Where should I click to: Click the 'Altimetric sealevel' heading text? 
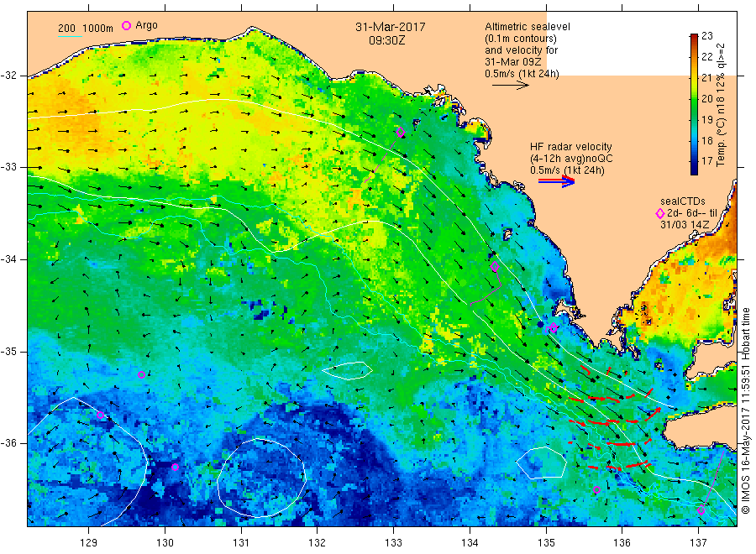528,27
